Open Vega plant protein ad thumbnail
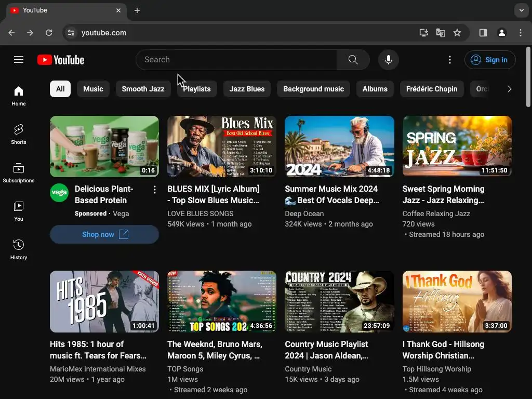This screenshot has height=399, width=532. coord(104,147)
